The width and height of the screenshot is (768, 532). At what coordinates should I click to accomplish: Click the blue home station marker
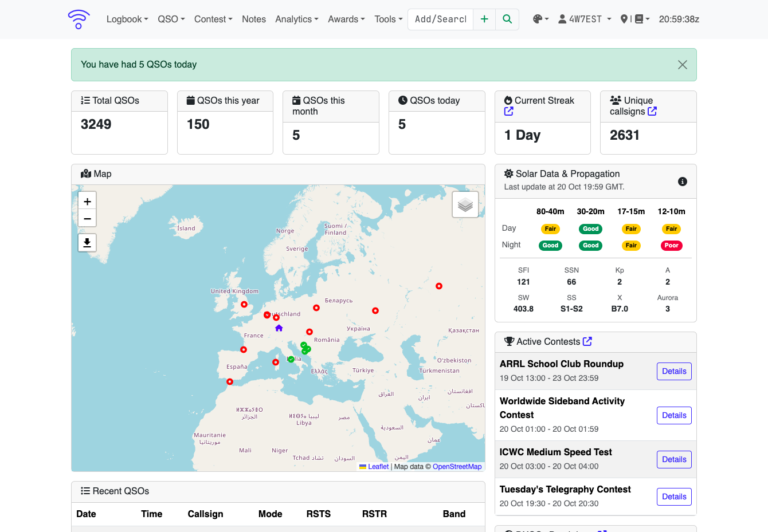[279, 328]
